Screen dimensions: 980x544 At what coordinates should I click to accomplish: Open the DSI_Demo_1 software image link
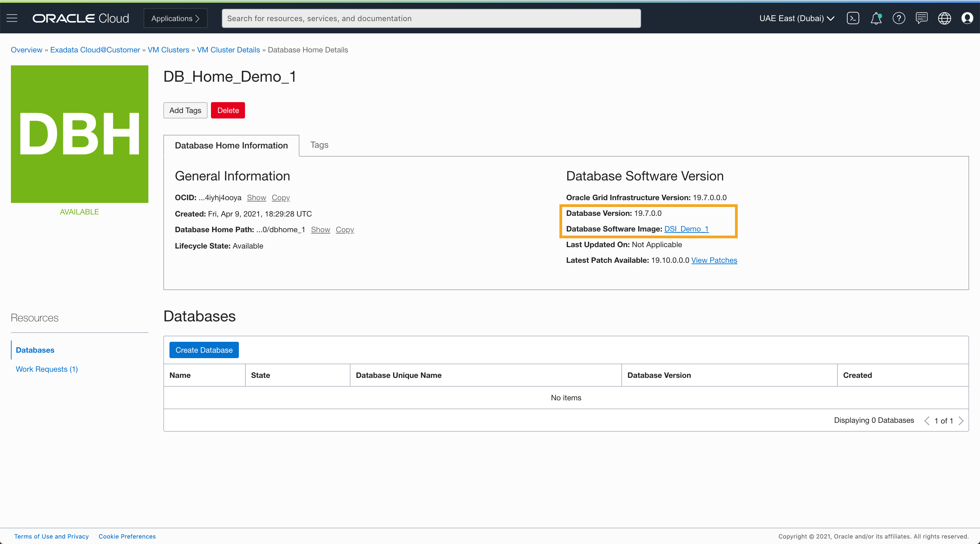tap(686, 229)
